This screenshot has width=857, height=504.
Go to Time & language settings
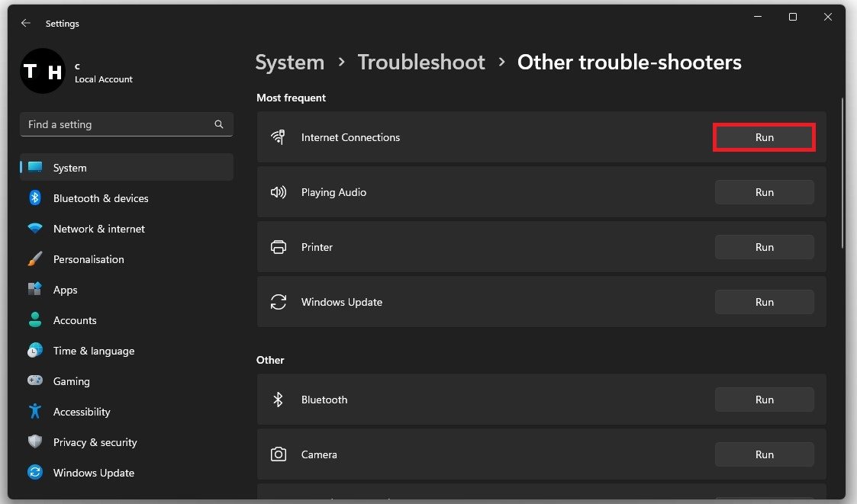[x=93, y=351]
